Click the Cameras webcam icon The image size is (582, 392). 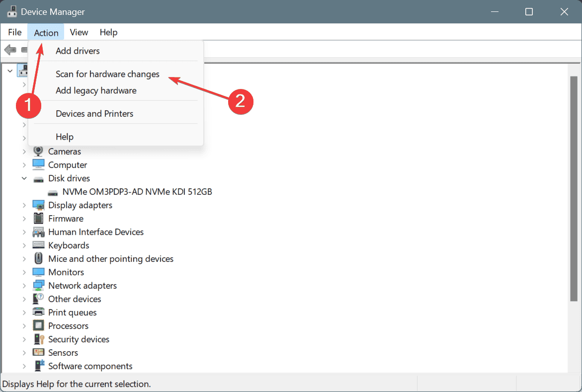[38, 151]
